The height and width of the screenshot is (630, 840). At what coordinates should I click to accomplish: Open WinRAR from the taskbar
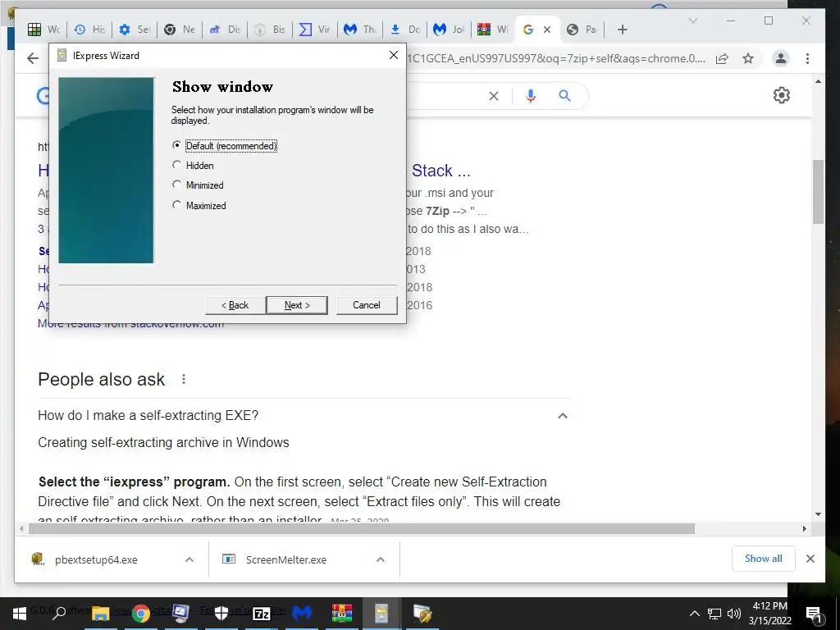click(x=342, y=613)
